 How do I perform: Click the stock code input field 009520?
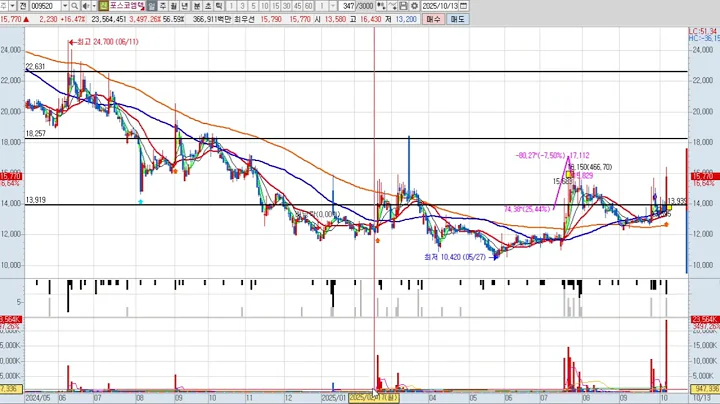pos(45,6)
